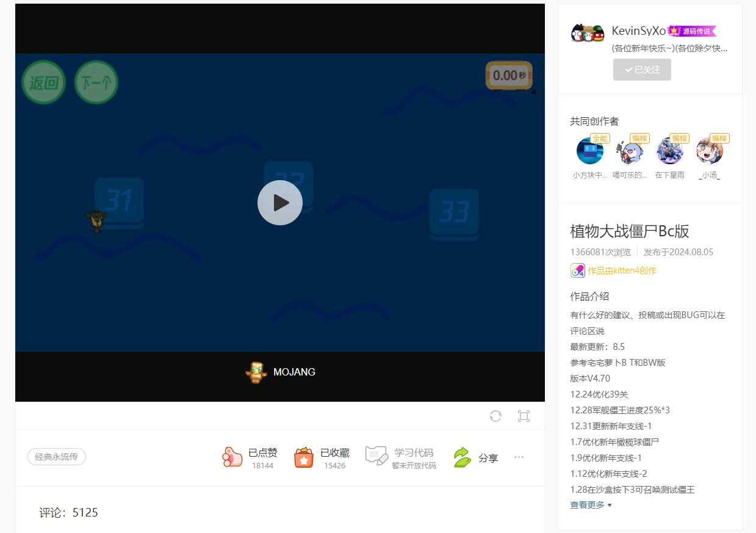Screen dimensions: 756x533
Task: Click the scarecrow character sprite
Action: (96, 220)
